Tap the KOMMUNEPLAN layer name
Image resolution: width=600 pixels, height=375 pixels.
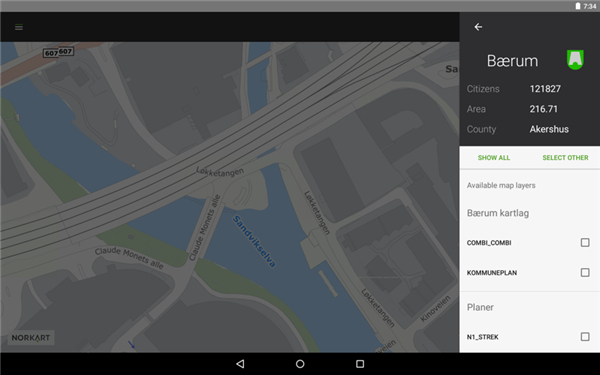492,273
